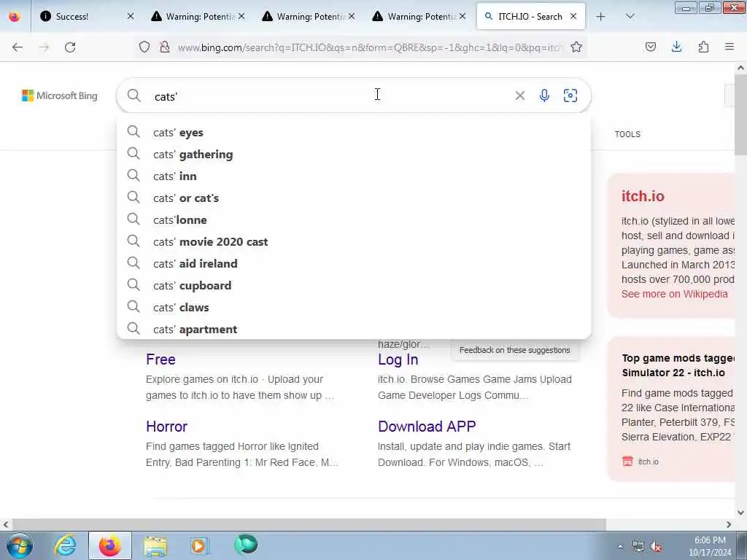Open the tracking protection shield icon
This screenshot has height=560, width=747.
(x=144, y=47)
